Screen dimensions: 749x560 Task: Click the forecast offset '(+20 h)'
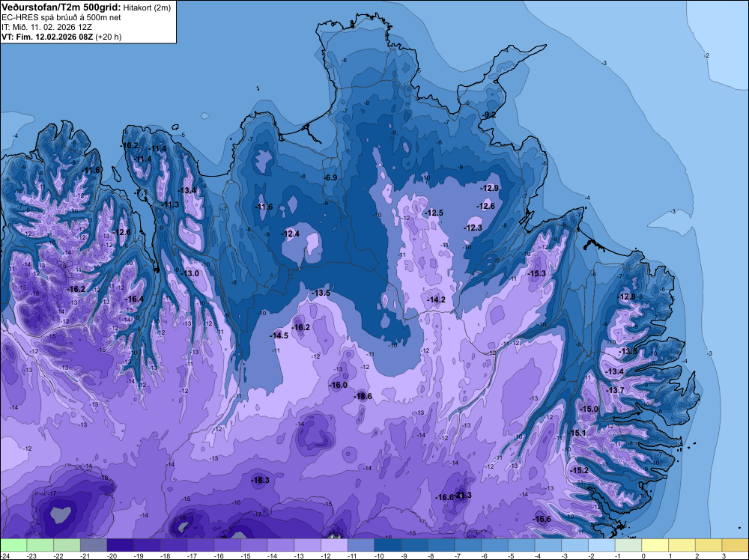[x=109, y=37]
